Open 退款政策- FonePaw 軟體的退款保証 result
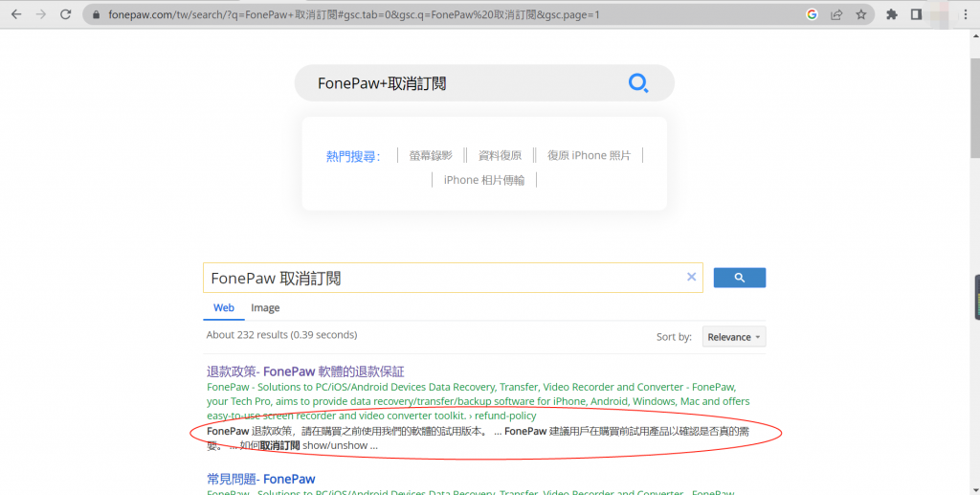Image resolution: width=980 pixels, height=495 pixels. tap(305, 371)
